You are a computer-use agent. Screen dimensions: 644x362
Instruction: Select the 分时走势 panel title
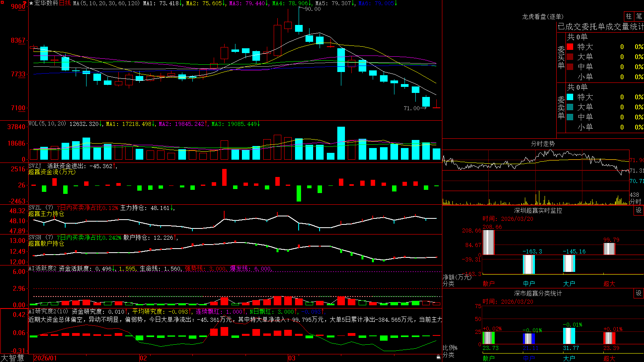(x=543, y=144)
